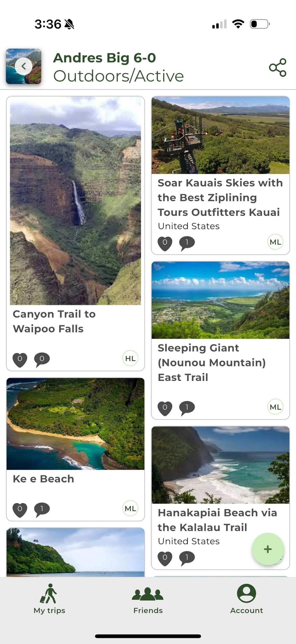The image size is (296, 644).
Task: Like Canyon Trail to Waipoo Falls heart
Action: (x=20, y=360)
